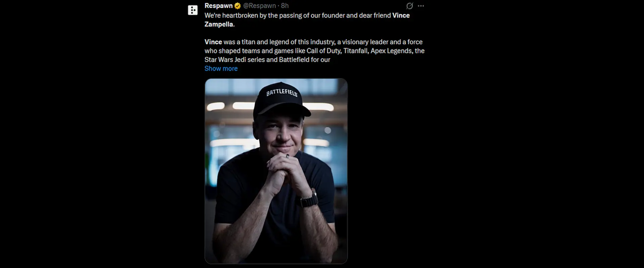Click the phrase "We're heartbroken" in post
Screen dimensions: 644x268
click(231, 15)
